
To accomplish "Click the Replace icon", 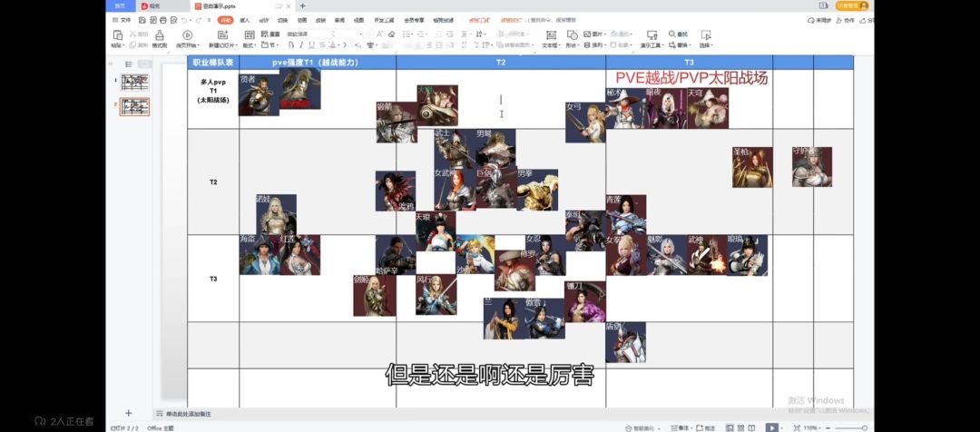I will pyautogui.click(x=672, y=45).
